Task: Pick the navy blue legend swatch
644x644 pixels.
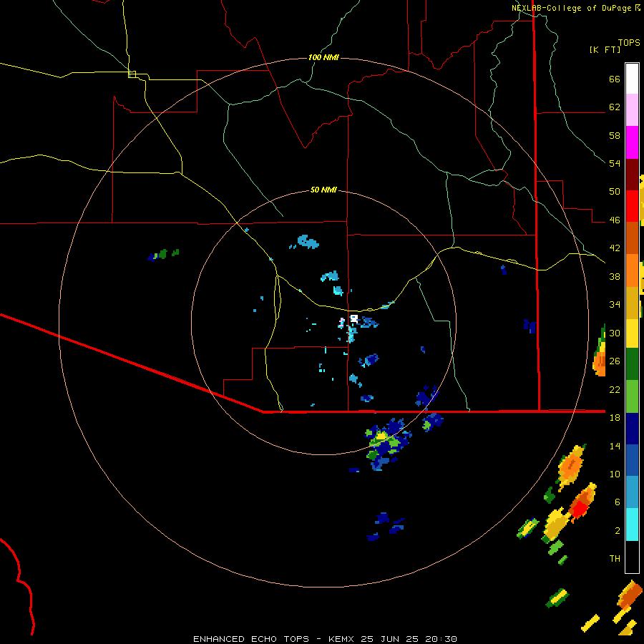Action: (x=632, y=429)
